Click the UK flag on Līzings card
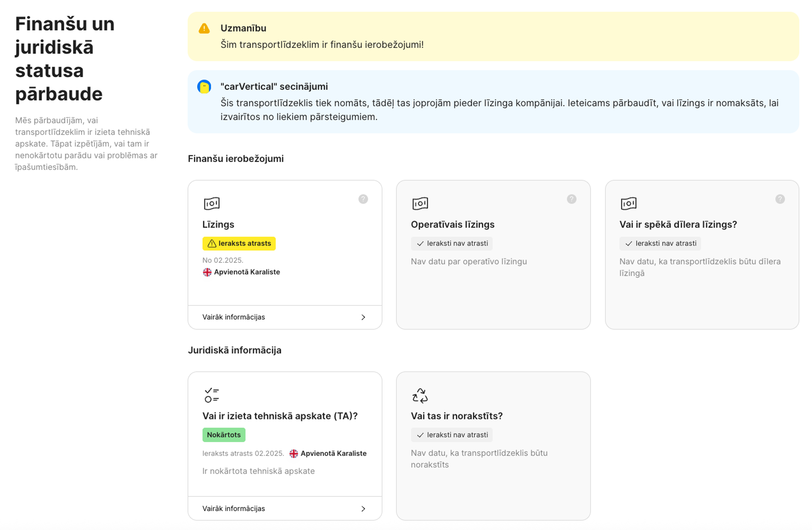This screenshot has height=530, width=812. click(x=207, y=272)
